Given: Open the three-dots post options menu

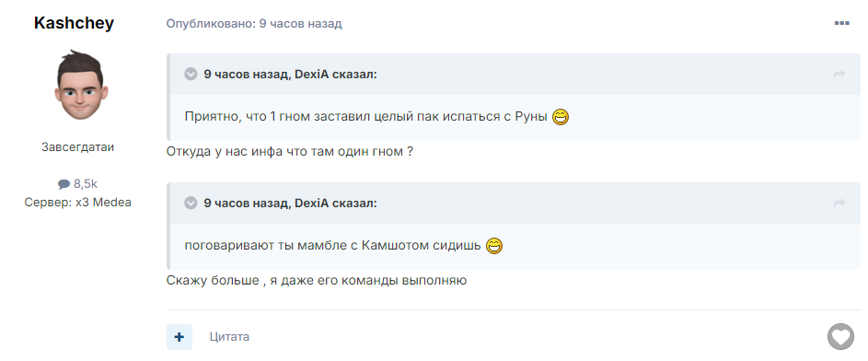Looking at the screenshot, I should [x=841, y=23].
